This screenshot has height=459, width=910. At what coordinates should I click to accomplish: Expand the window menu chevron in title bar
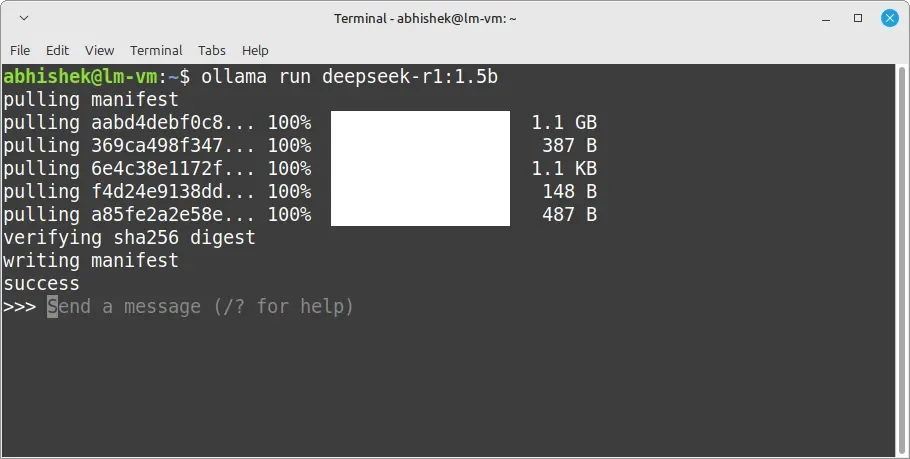coord(24,18)
